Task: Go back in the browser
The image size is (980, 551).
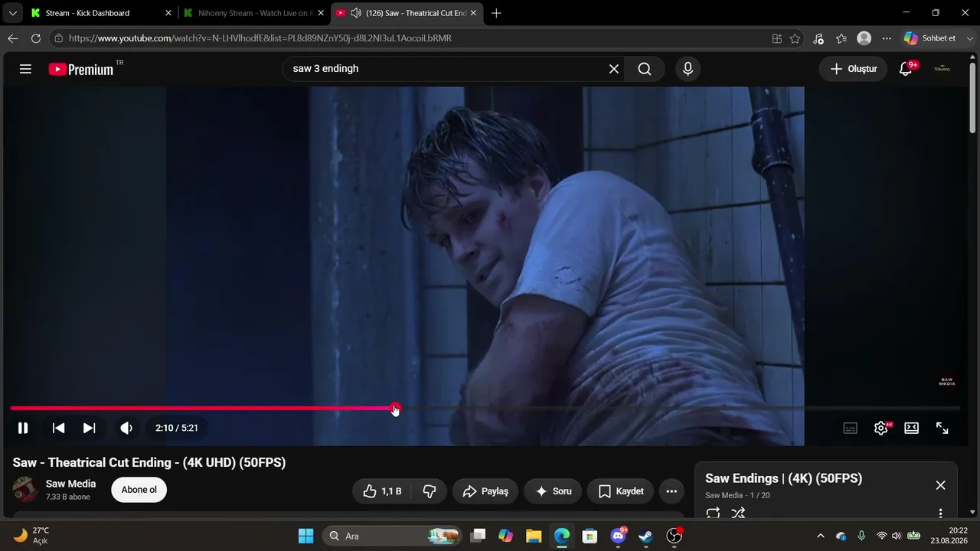Action: (x=13, y=38)
